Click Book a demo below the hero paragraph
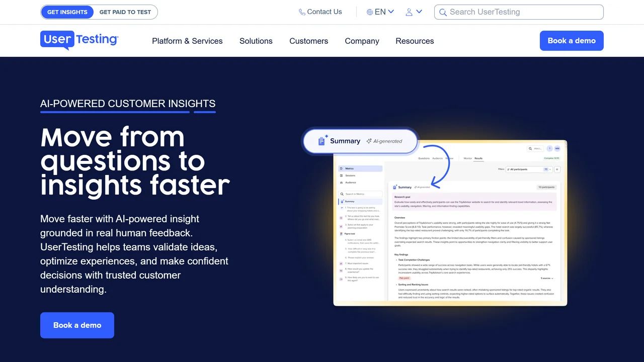 coord(77,325)
